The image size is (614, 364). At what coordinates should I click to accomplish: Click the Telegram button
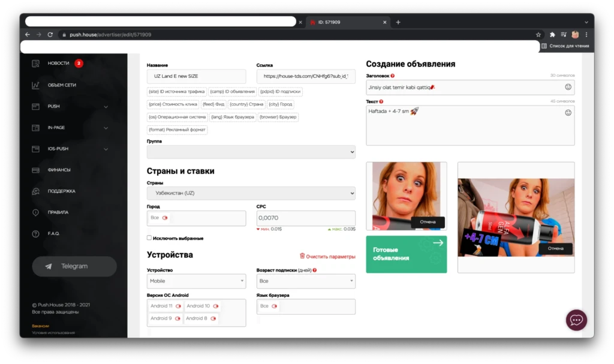[x=74, y=266]
